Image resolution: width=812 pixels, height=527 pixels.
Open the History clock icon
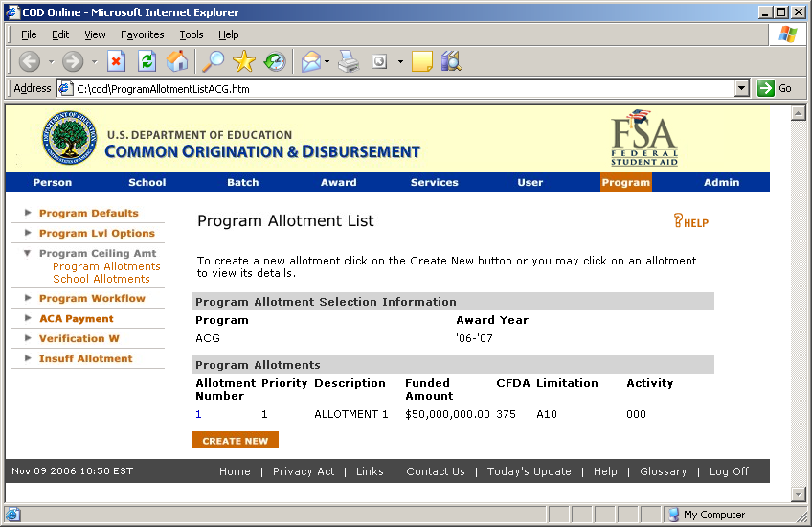[275, 61]
